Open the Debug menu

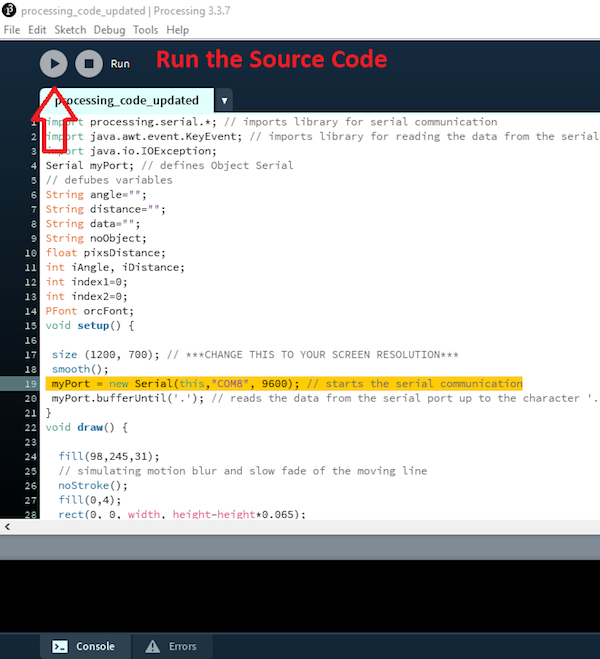coord(109,30)
